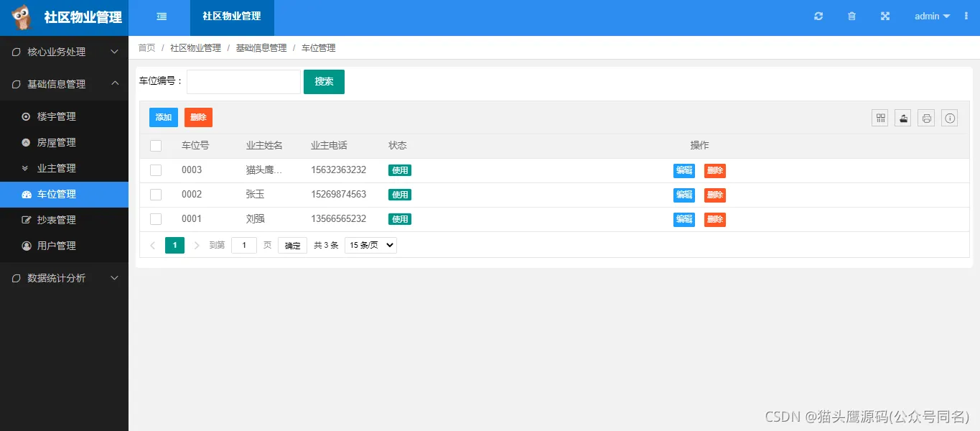Focus the page number input box
Viewport: 980px width, 431px height.
[244, 245]
